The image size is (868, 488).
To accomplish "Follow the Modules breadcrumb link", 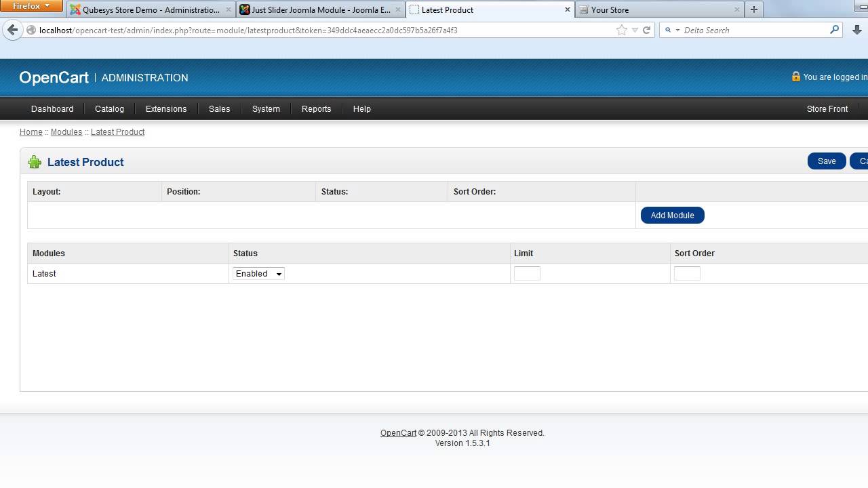I will [x=66, y=132].
